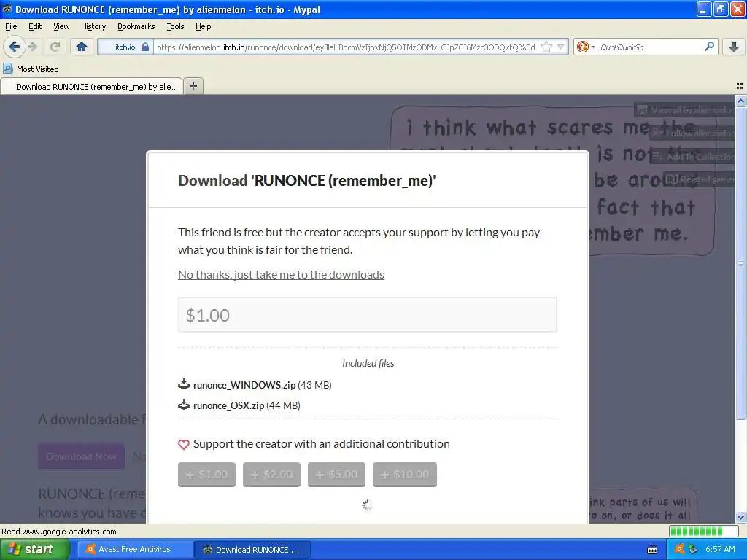Click the heart support icon
This screenshot has height=560, width=747.
pos(183,444)
